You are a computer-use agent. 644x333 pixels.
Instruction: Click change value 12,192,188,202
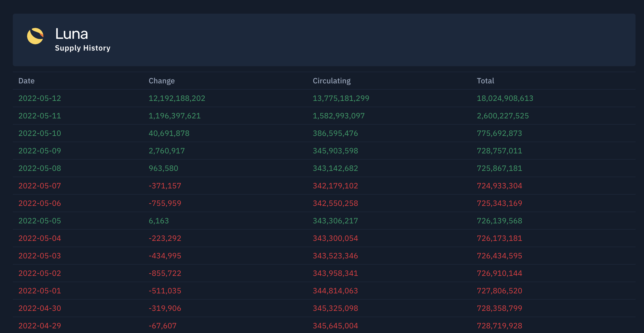coord(177,98)
